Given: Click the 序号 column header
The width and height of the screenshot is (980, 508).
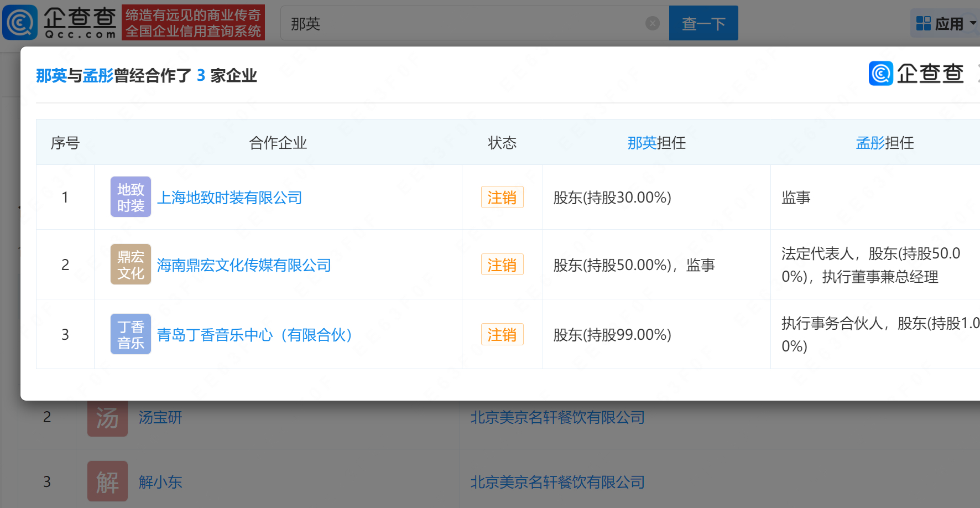Looking at the screenshot, I should pyautogui.click(x=65, y=143).
